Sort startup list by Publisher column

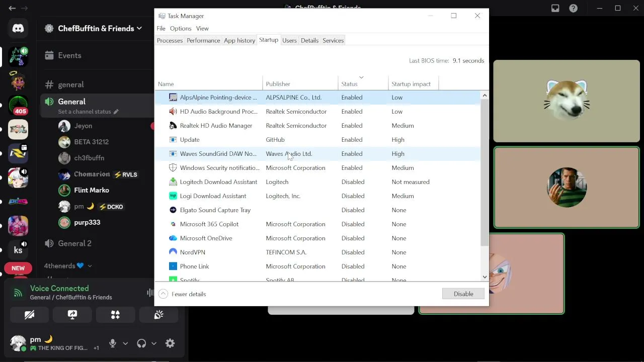tap(300, 83)
